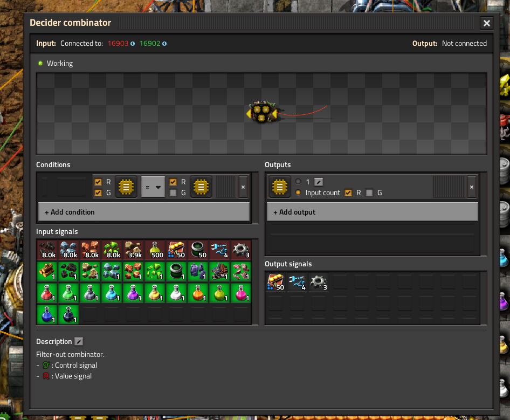This screenshot has width=510, height=420.
Task: Choose the output Each signal slot
Action: point(280,187)
